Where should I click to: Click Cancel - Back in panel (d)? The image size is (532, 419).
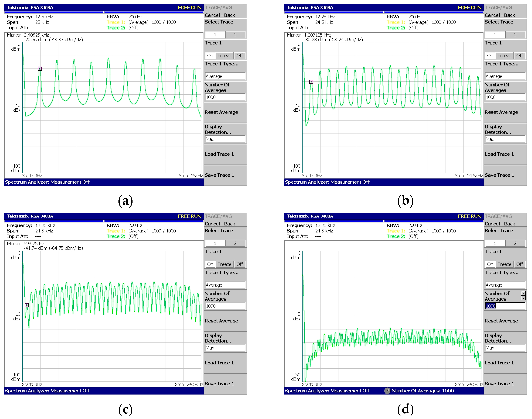pyautogui.click(x=500, y=224)
